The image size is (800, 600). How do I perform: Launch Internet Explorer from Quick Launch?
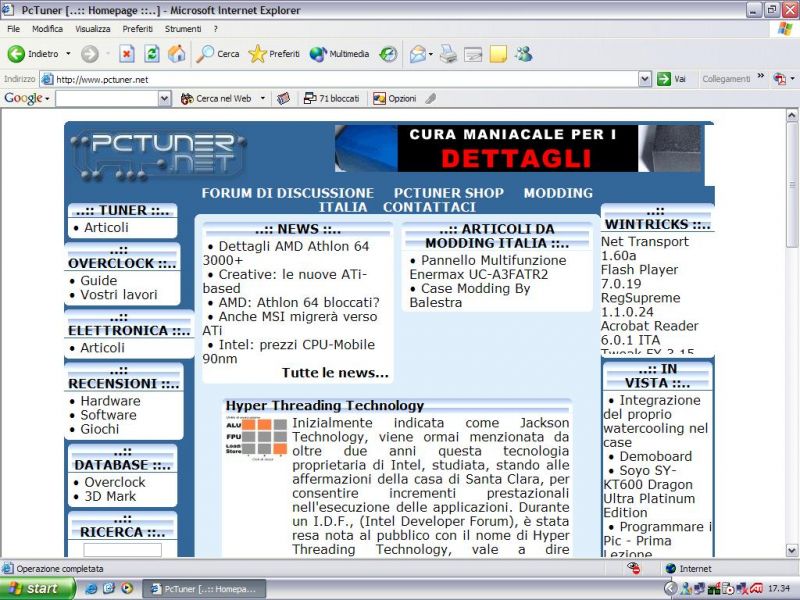tap(92, 588)
